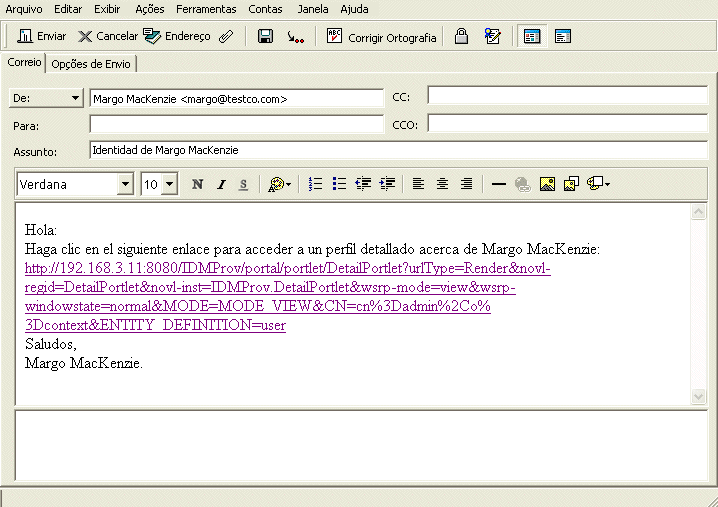718x507 pixels.
Task: Increase paragraph indent
Action: (387, 184)
